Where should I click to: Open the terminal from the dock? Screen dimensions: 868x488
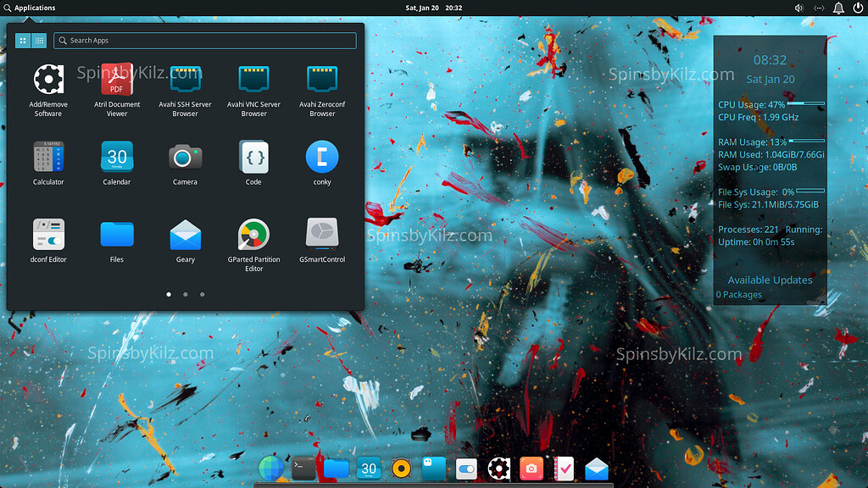click(x=302, y=468)
